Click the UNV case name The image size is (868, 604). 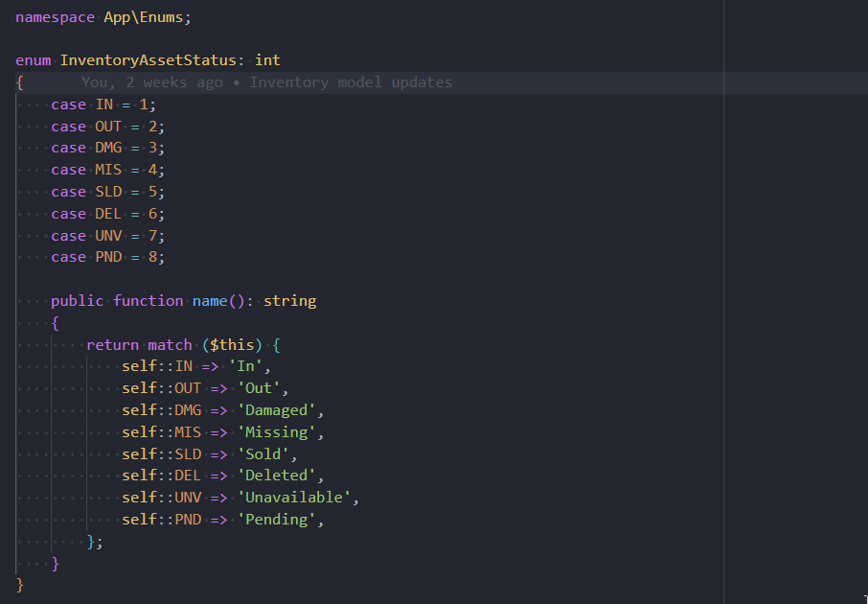(108, 236)
